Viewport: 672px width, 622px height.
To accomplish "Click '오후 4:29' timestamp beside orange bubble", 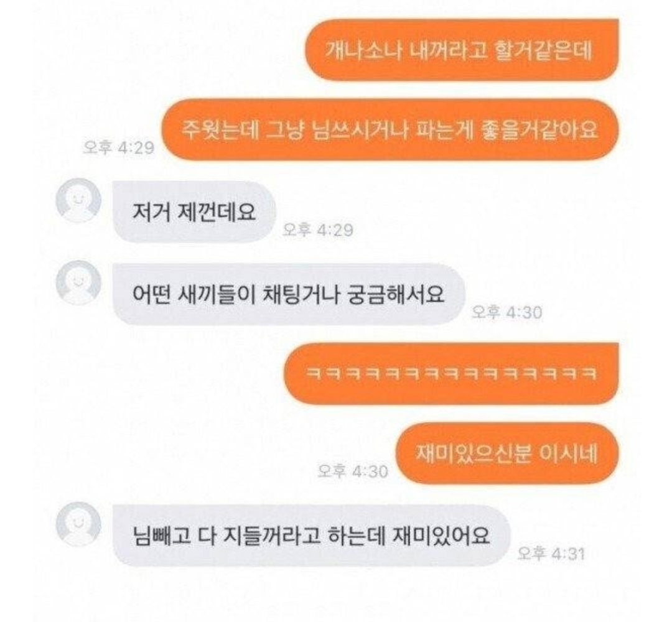I will [119, 147].
